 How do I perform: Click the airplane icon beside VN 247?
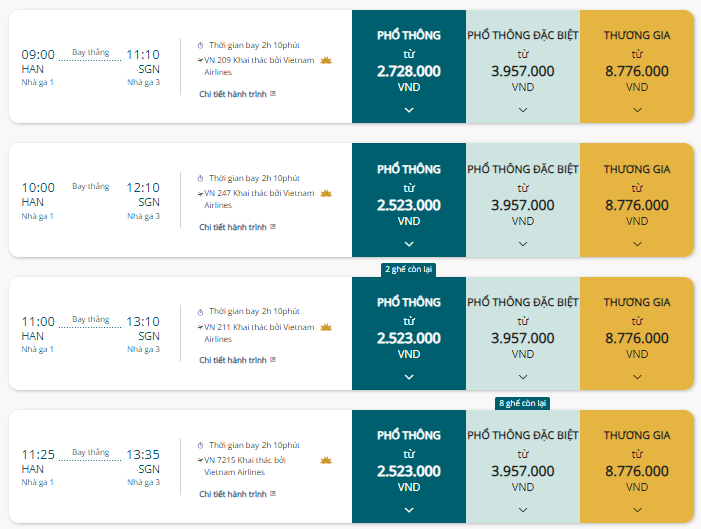click(x=200, y=194)
